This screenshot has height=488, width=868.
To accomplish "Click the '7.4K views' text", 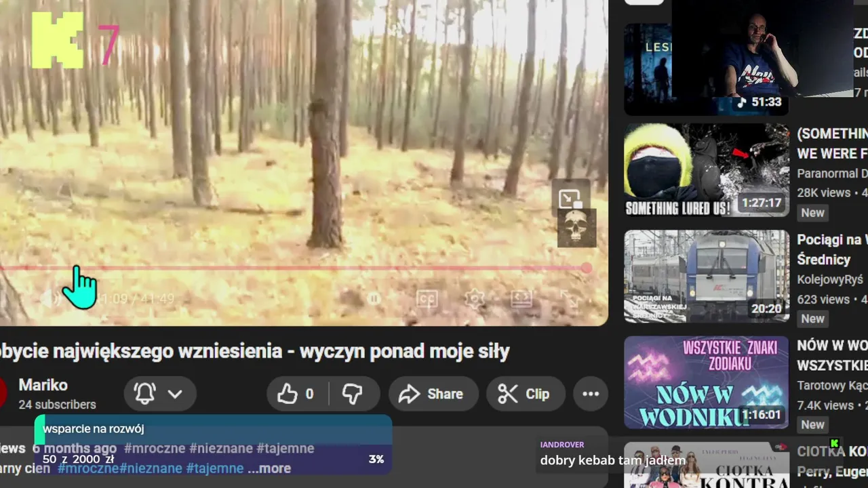I will click(x=825, y=405).
